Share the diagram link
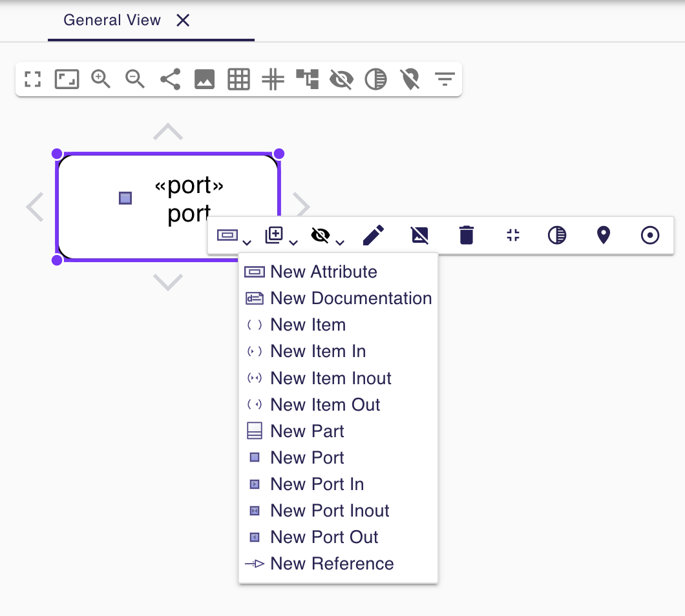The width and height of the screenshot is (685, 616). pos(169,79)
